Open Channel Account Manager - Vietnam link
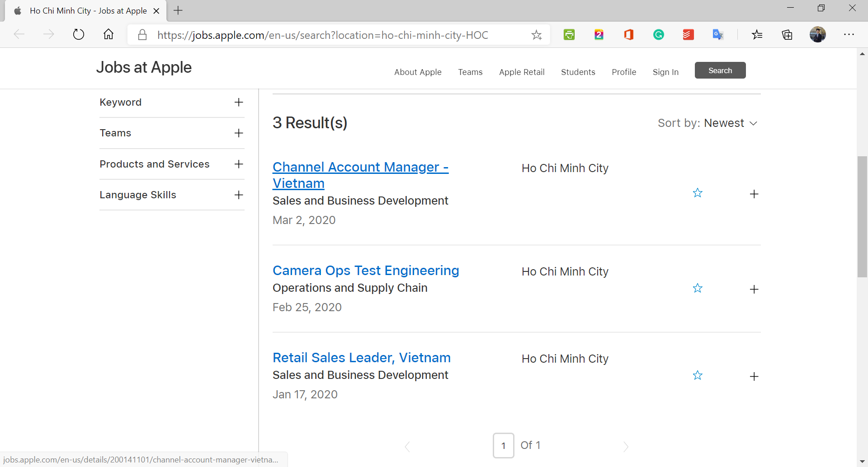868x467 pixels. 360,175
